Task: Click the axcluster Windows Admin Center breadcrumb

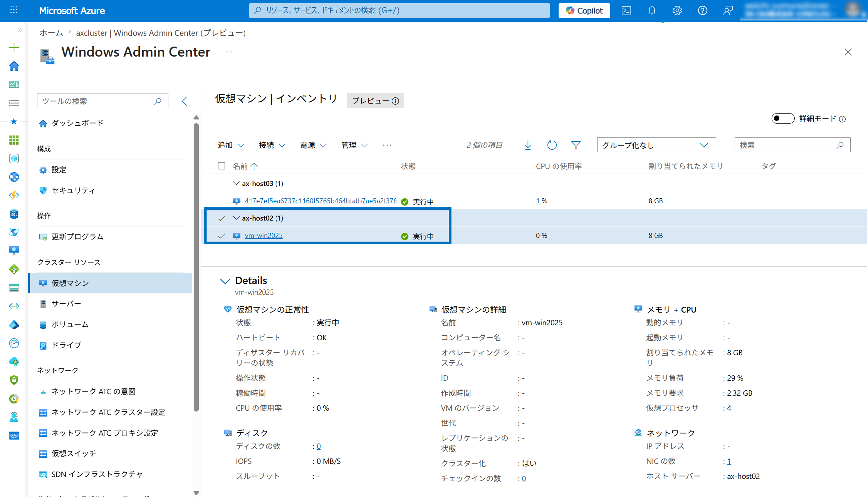Action: (161, 33)
